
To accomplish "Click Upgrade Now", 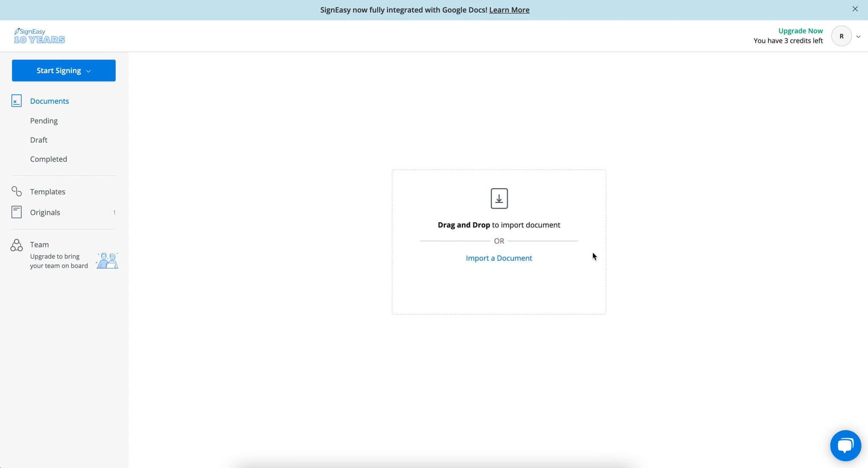I will [x=800, y=30].
